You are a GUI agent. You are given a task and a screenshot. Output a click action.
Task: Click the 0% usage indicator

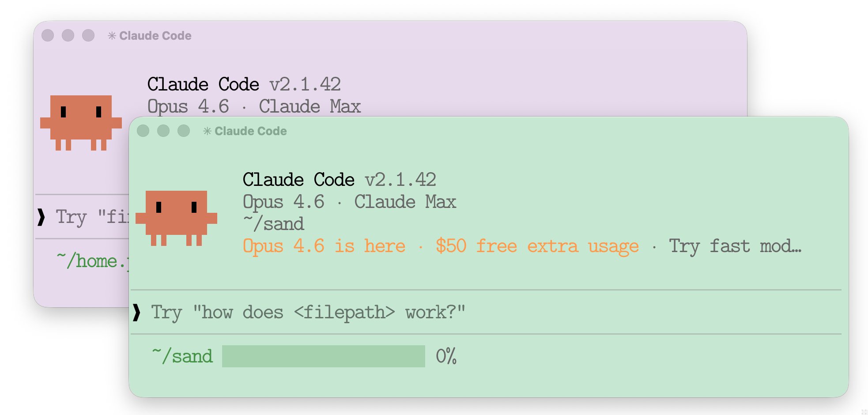tap(446, 356)
